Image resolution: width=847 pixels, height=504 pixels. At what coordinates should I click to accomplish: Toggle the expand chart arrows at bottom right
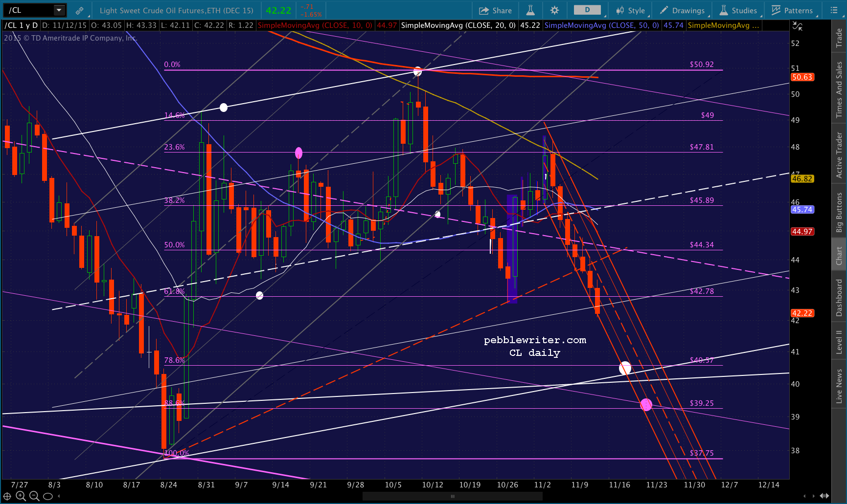824,496
